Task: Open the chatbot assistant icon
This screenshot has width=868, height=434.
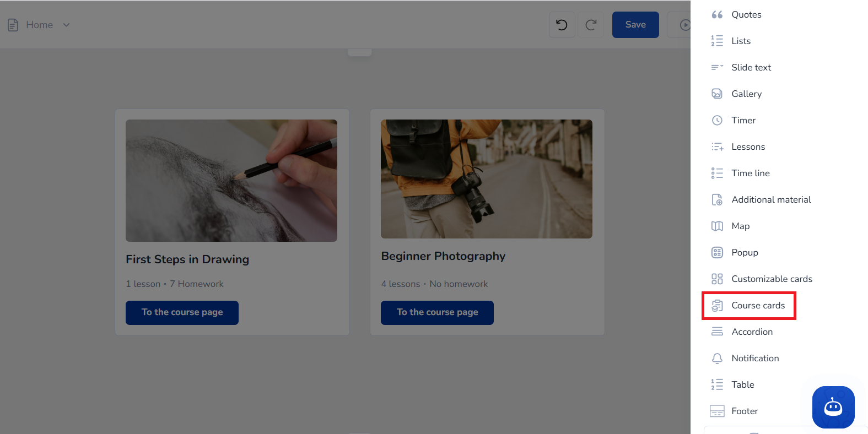Action: click(833, 407)
